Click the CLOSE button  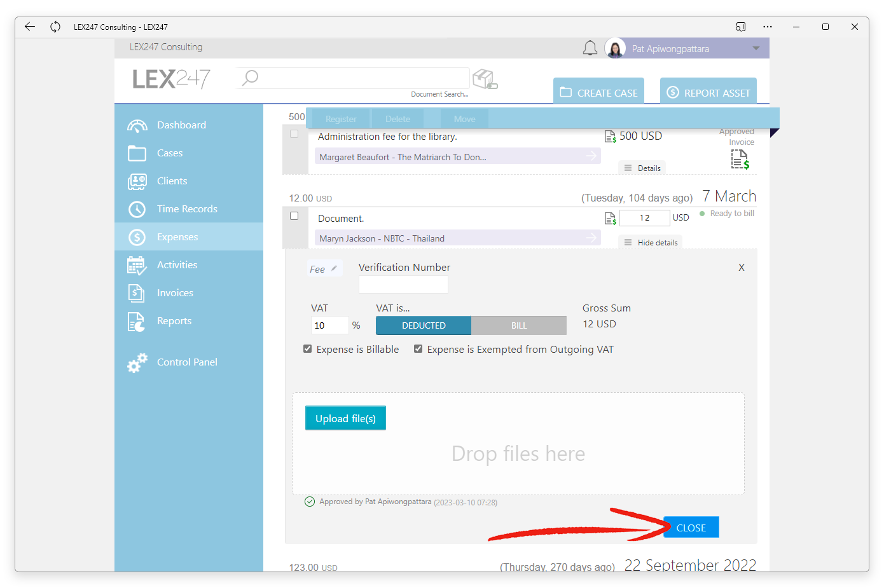point(691,528)
